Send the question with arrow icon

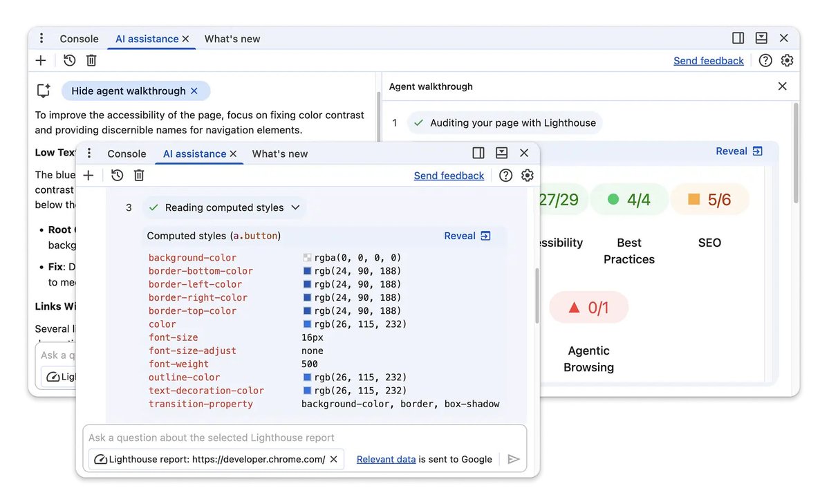(x=513, y=459)
